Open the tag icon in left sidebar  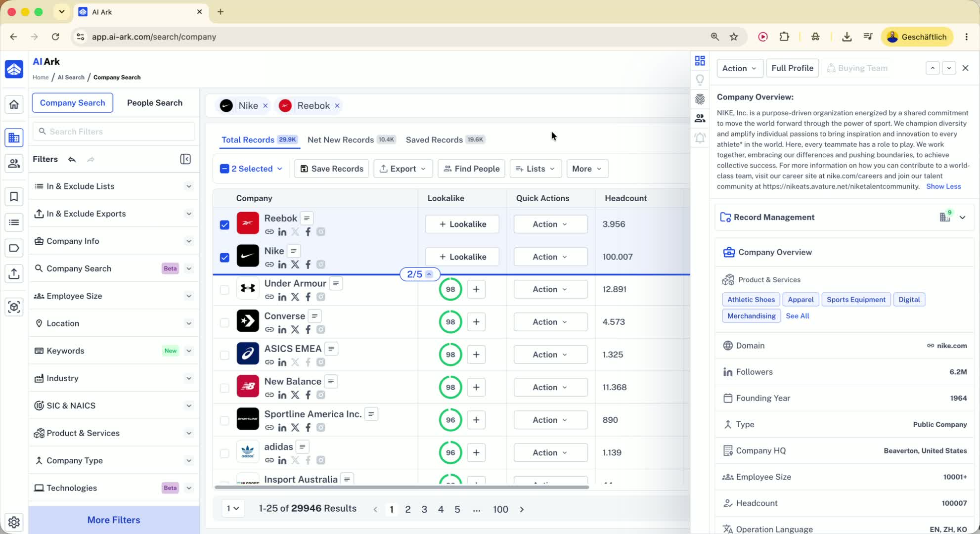coord(14,248)
